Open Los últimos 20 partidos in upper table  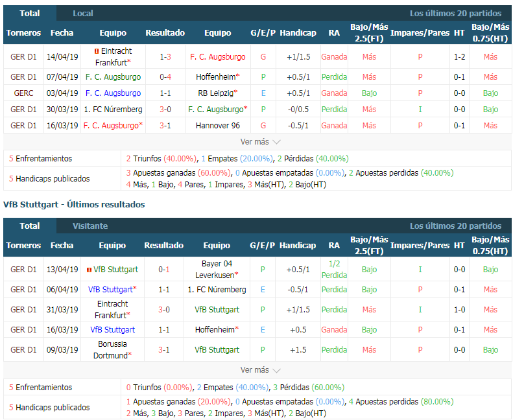pos(455,14)
